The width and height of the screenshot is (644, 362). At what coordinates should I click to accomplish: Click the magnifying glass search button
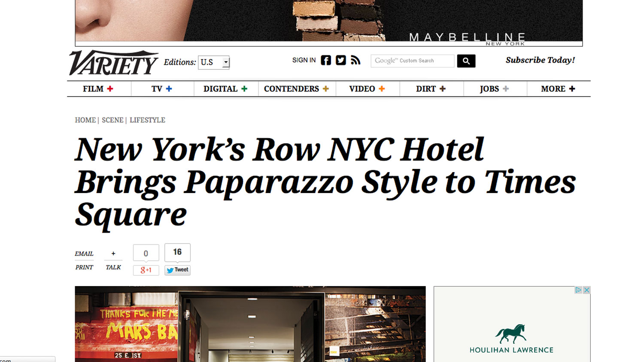(466, 61)
